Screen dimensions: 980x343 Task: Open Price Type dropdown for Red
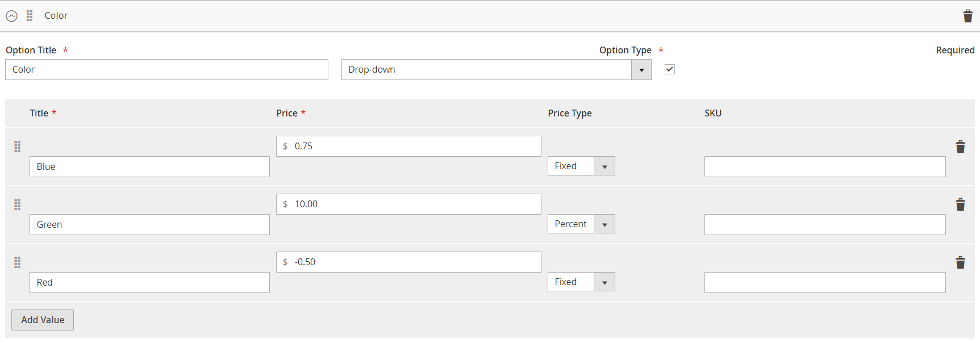[581, 282]
